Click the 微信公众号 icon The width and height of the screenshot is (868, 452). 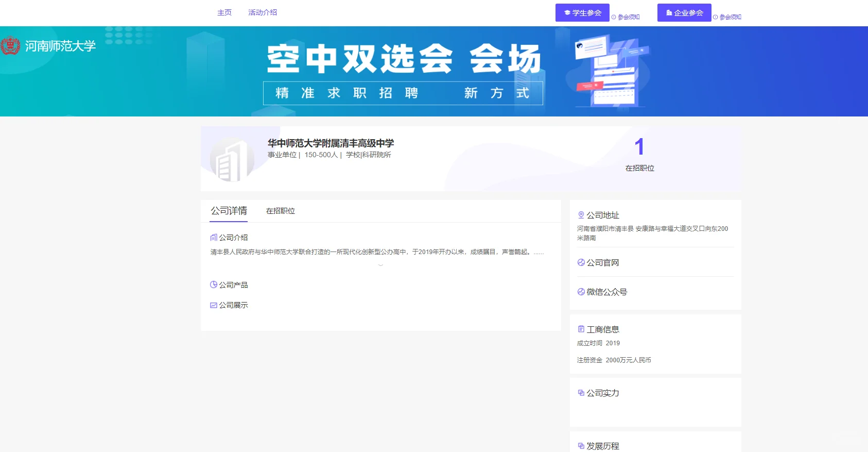coord(581,292)
